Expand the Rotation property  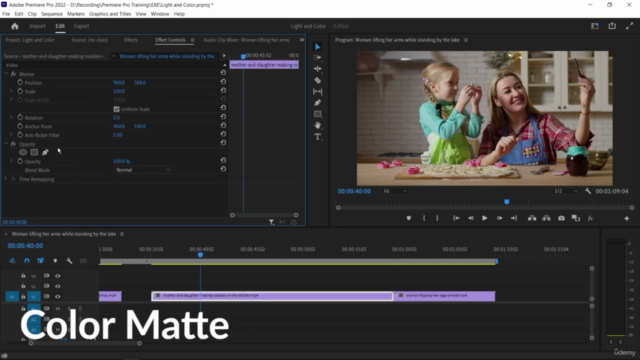coord(11,118)
